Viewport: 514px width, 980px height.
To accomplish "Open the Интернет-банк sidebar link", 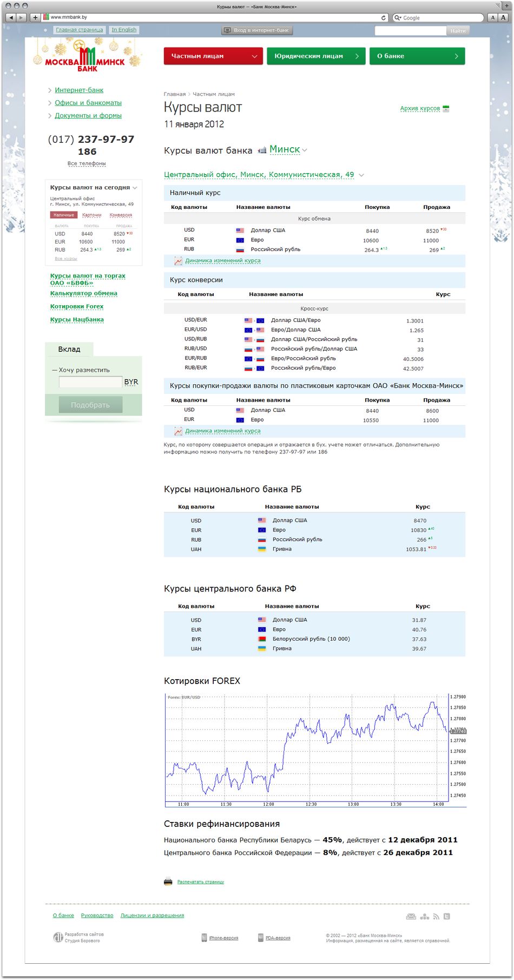I will [x=79, y=90].
